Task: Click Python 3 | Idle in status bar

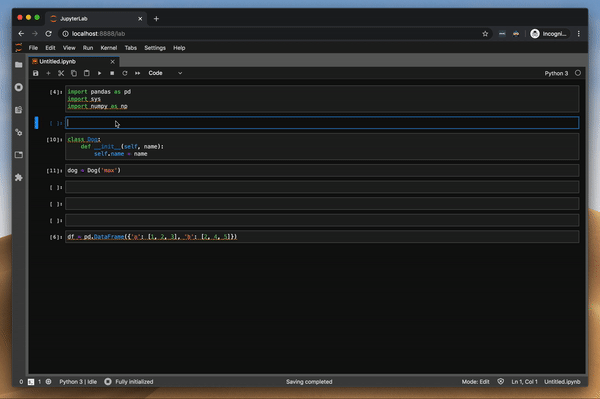Action: pos(78,382)
